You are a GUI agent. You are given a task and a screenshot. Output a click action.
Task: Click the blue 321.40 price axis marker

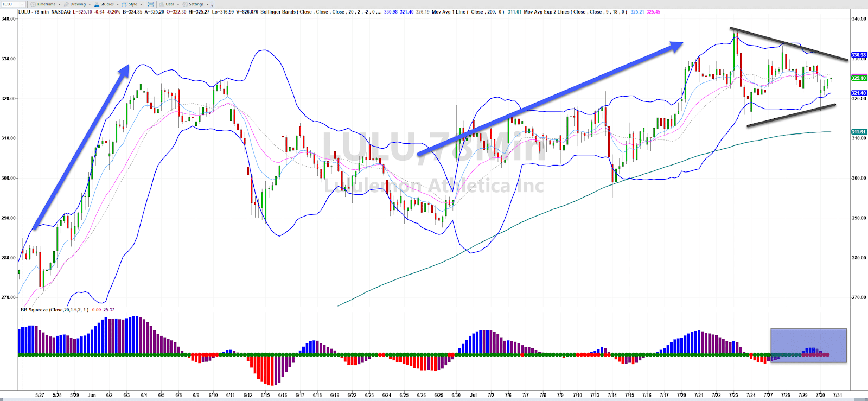tap(859, 93)
